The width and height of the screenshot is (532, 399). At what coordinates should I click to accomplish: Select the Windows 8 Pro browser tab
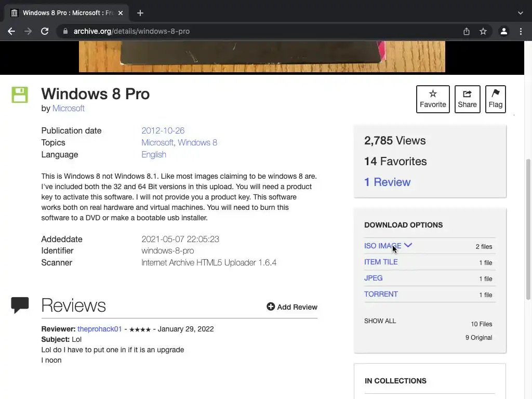click(x=66, y=13)
